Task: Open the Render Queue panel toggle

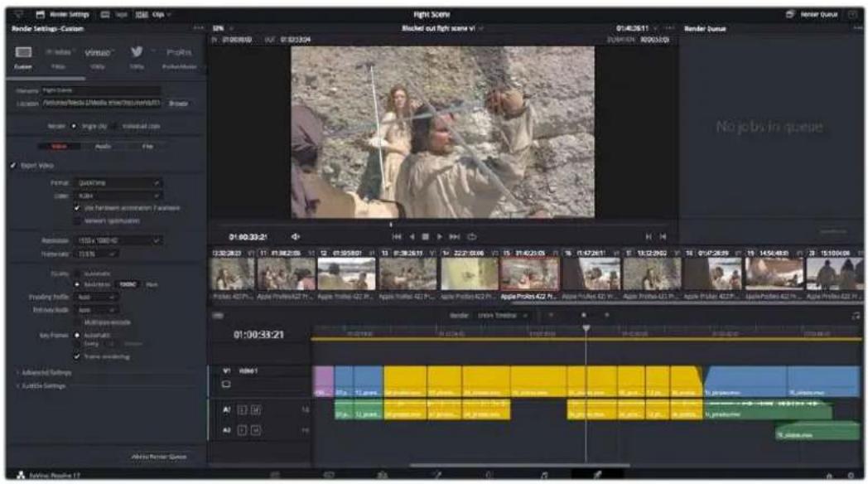Action: 813,14
